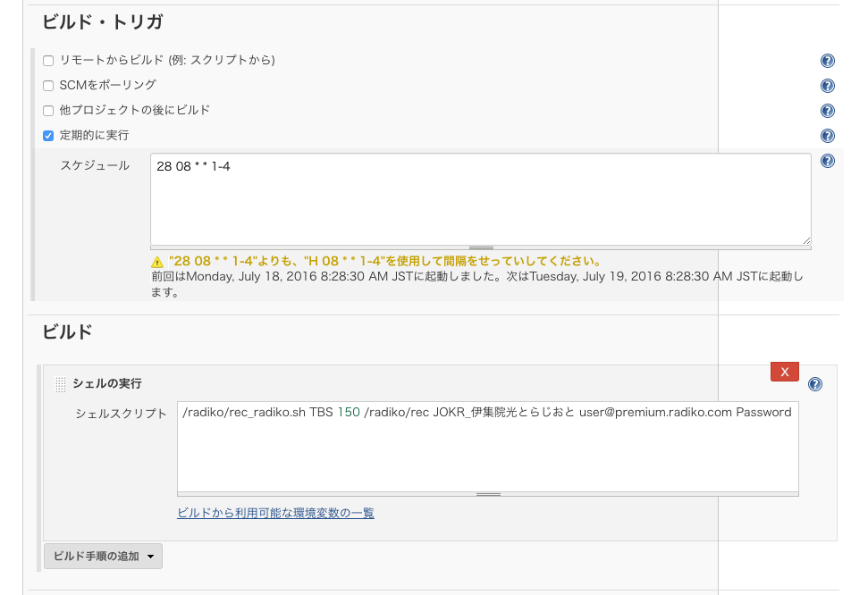This screenshot has height=595, width=868.
Task: Delete the シェルの実行 build step with X
Action: click(784, 372)
